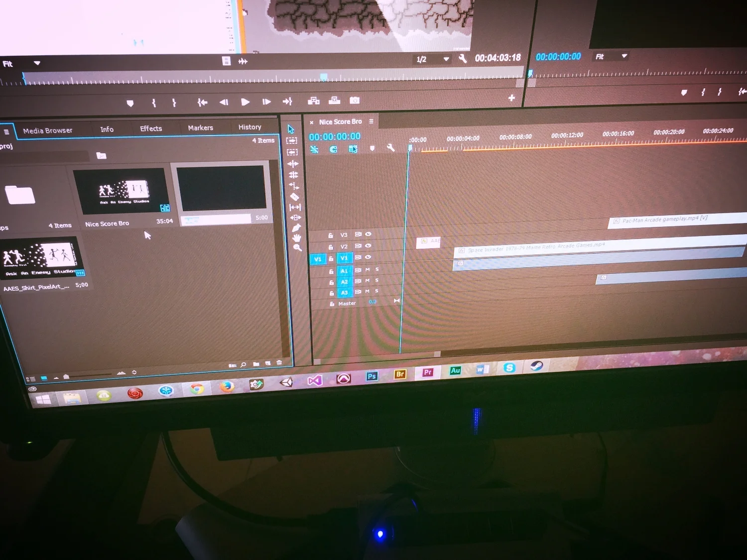Screen dimensions: 747x560
Task: Open the Nice Score Bro sequence panel menu
Action: pyautogui.click(x=371, y=121)
